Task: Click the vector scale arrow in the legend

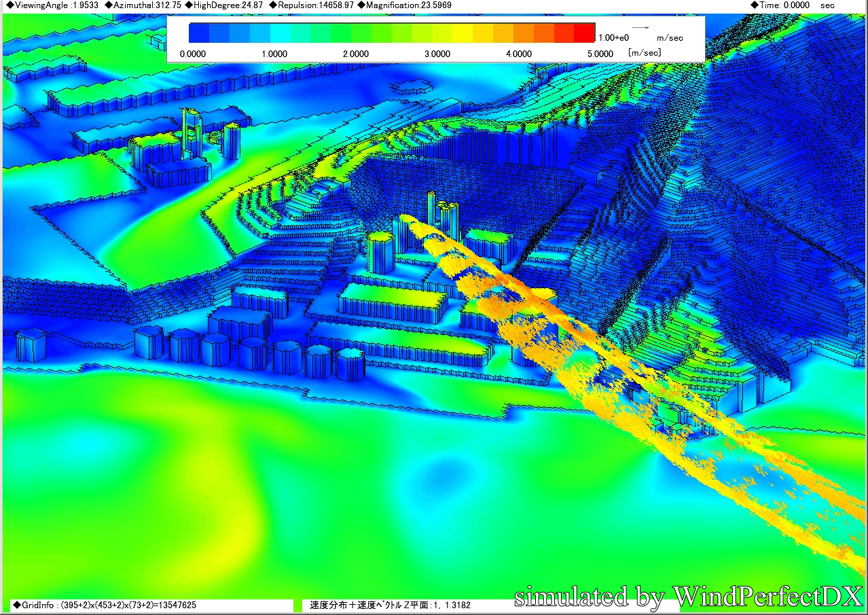Action: 640,29
